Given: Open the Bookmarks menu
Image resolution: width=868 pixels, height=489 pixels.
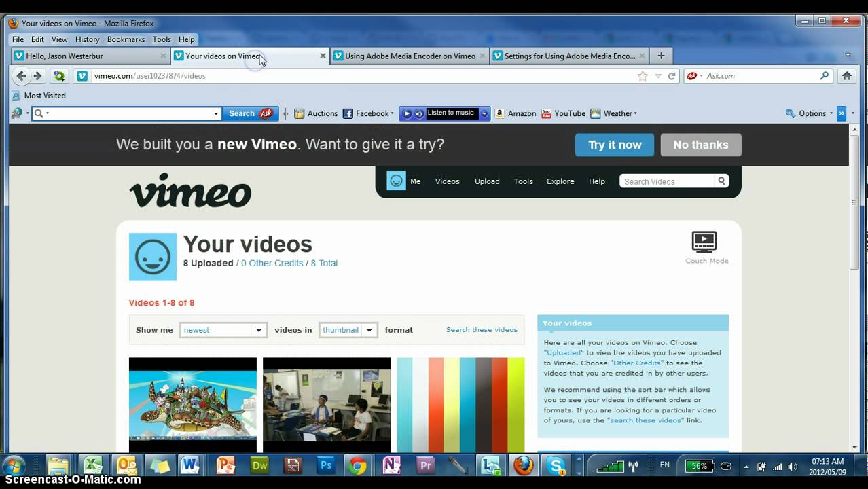Looking at the screenshot, I should pos(126,39).
